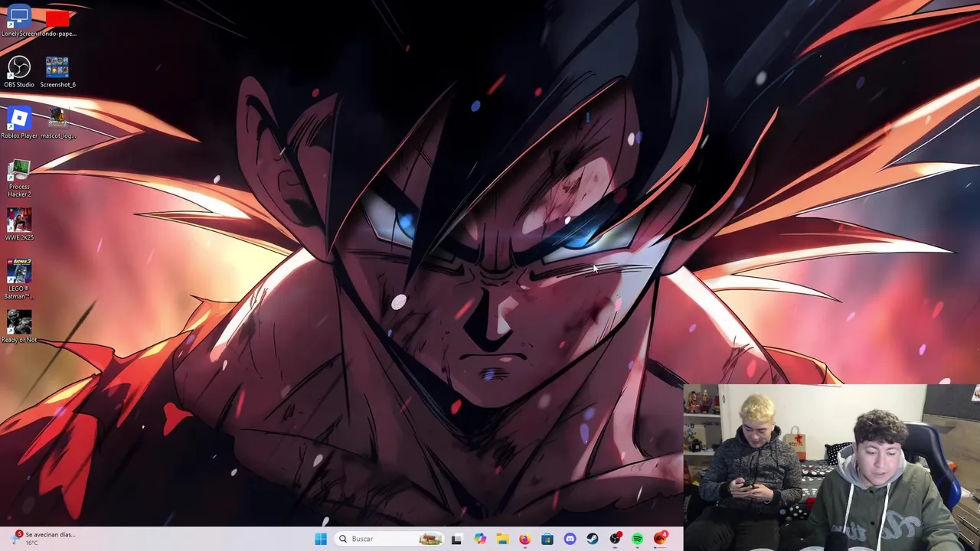Open File Explorer from the taskbar
The image size is (980, 551).
click(x=502, y=539)
